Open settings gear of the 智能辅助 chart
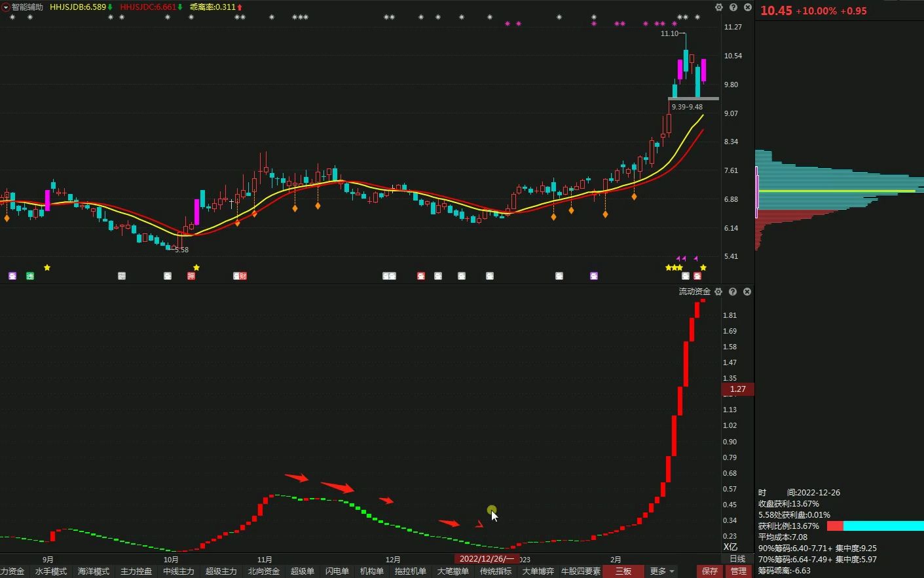This screenshot has height=578, width=924. click(x=719, y=7)
